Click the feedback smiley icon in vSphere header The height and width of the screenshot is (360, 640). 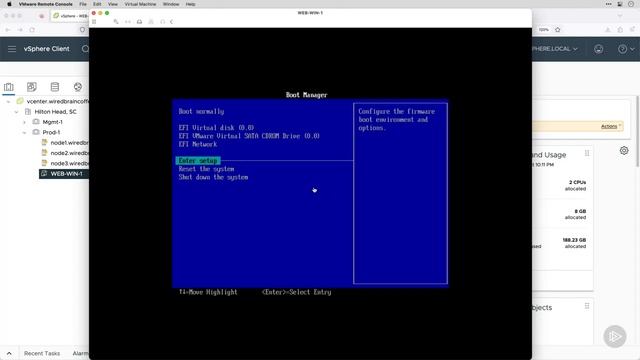click(x=599, y=49)
